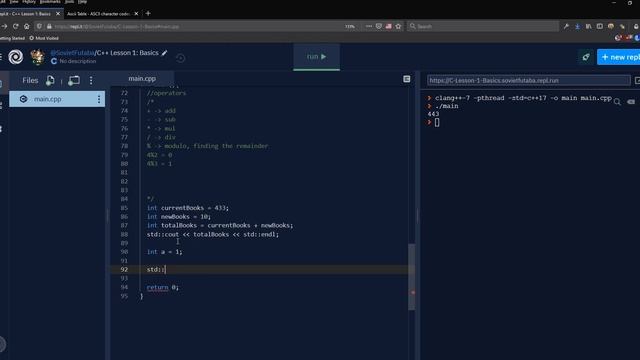Open the wrench developer tools icon

(x=566, y=26)
